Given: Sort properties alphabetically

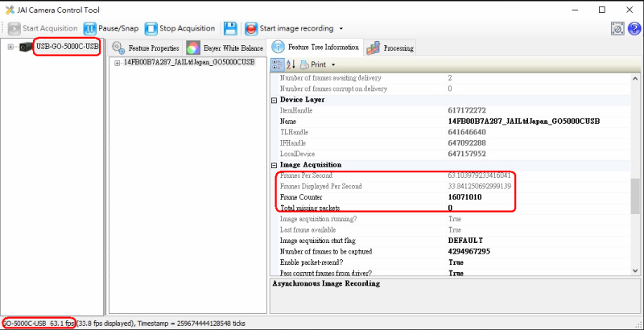Looking at the screenshot, I should coord(291,64).
